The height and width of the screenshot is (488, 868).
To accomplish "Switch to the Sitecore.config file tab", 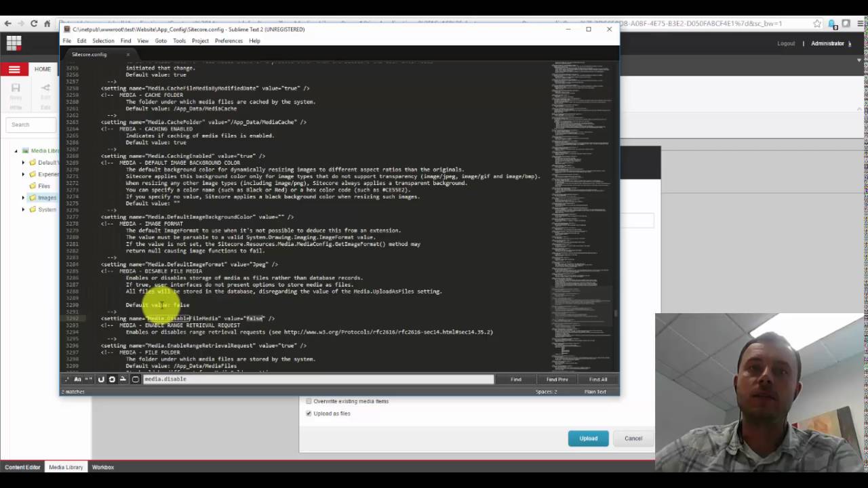I will coord(90,54).
